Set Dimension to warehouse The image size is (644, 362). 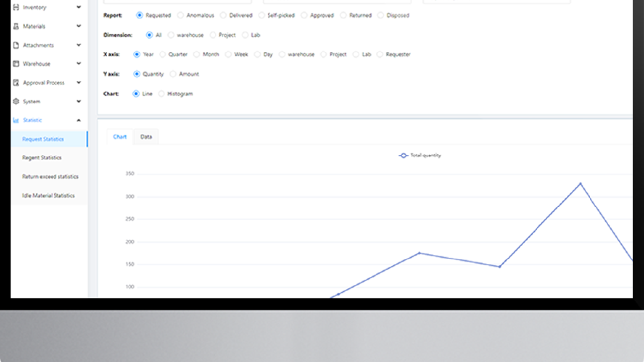tap(171, 35)
